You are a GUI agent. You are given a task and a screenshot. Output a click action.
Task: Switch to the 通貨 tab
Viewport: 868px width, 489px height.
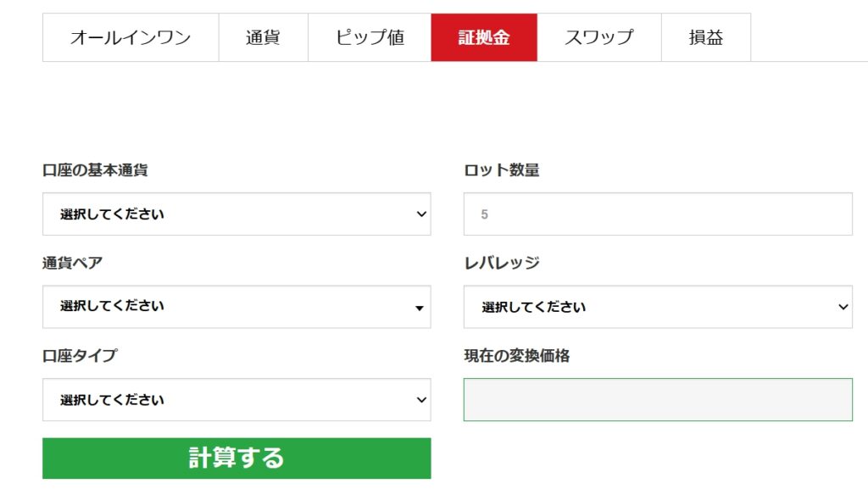[x=263, y=37]
